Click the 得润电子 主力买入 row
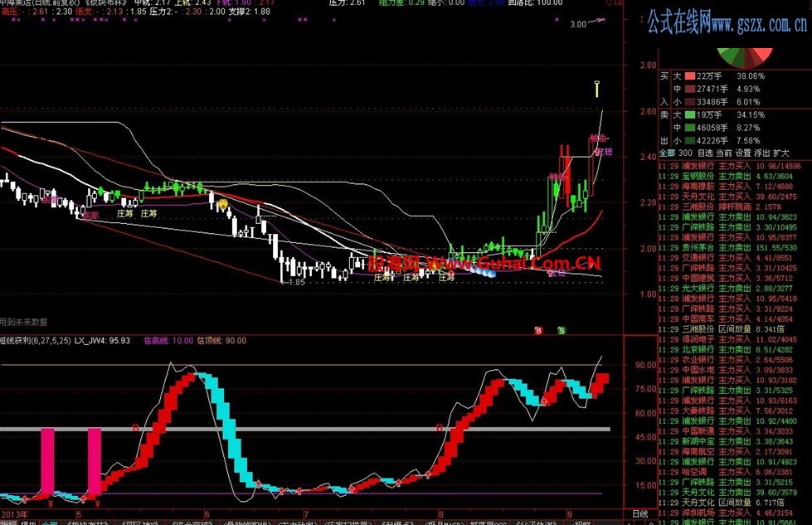 click(x=730, y=340)
